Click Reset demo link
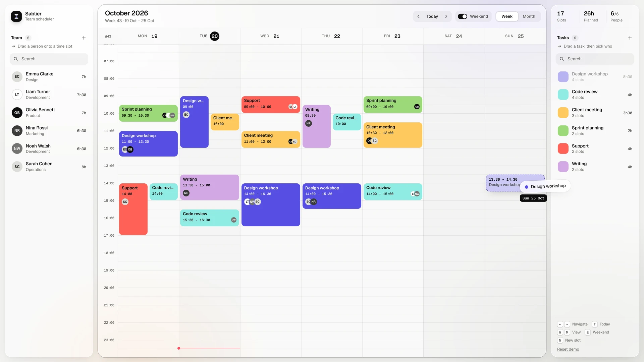Viewport: 644px width, 362px height. click(568, 349)
